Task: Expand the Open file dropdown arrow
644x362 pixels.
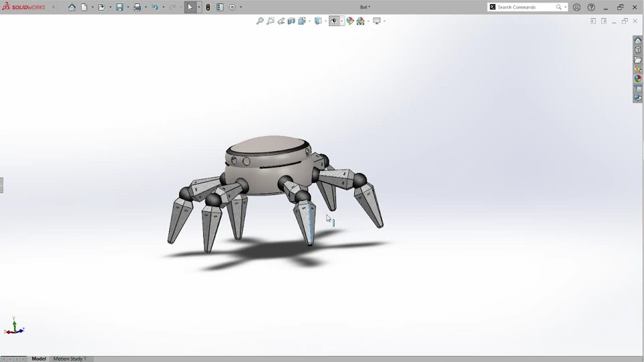Action: pos(110,7)
